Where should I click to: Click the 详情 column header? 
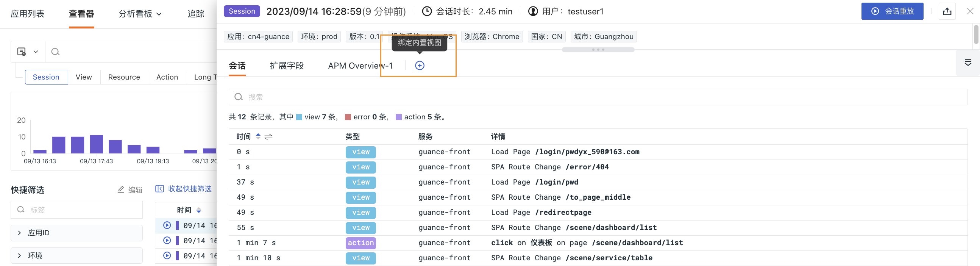[498, 137]
